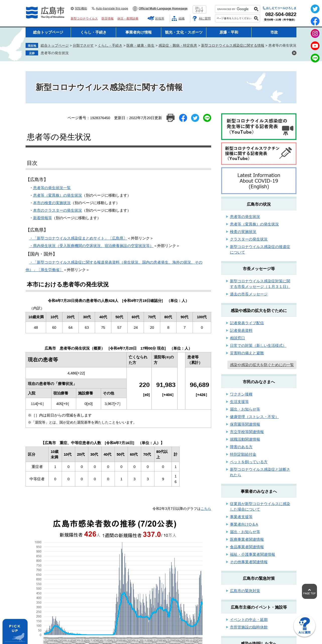322x644 pixels.
Task: Click Google search magnifier icon
Action: (x=256, y=9)
